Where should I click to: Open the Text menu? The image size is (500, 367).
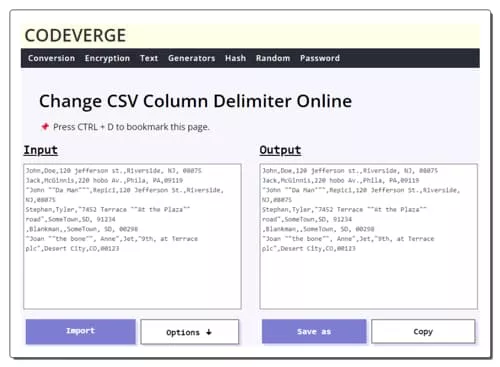[149, 58]
